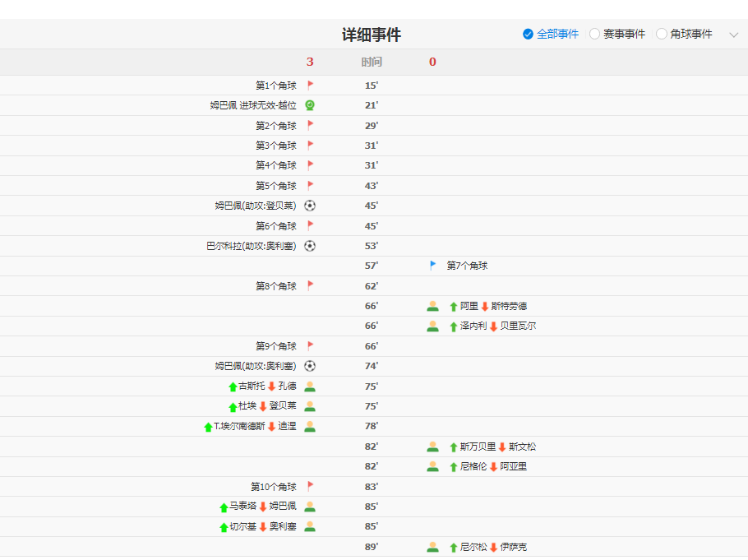
Task: Click the corner flag for 第10个角球
Action: pos(310,486)
